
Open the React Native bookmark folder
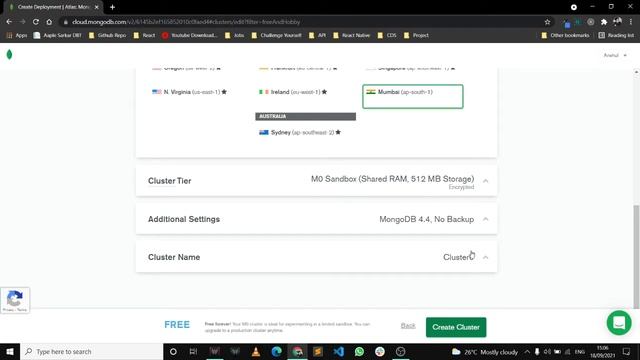pos(351,36)
